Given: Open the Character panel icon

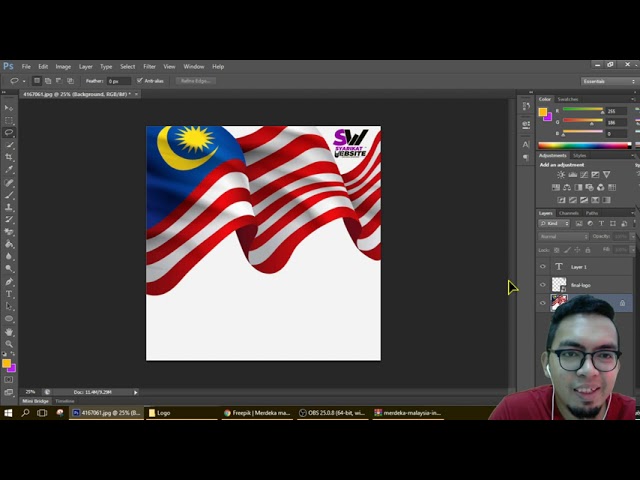Looking at the screenshot, I should click(526, 144).
